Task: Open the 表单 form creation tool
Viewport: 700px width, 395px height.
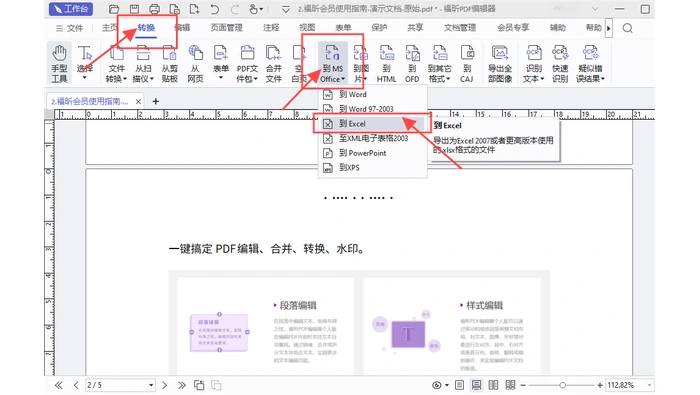Action: (x=221, y=62)
